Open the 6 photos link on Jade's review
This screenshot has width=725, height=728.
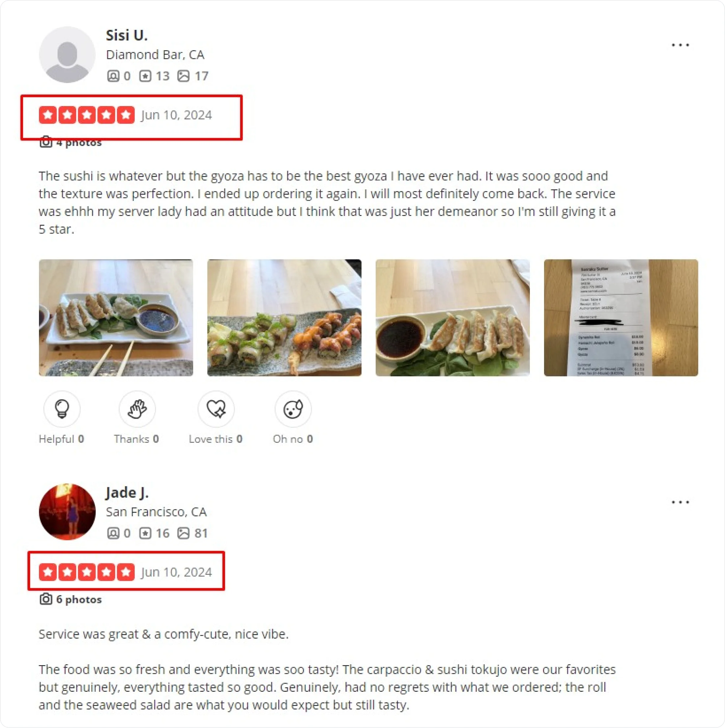[x=70, y=599]
